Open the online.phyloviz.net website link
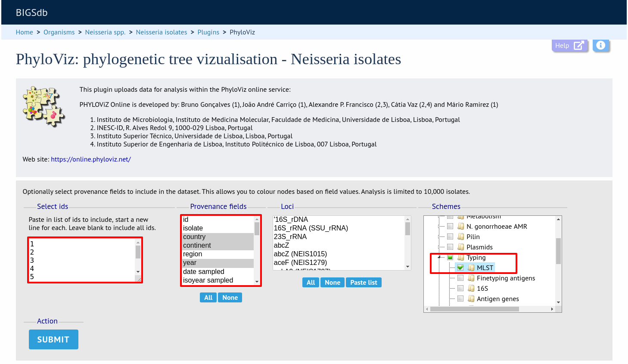Screen dimensions: 628x364 [91, 159]
